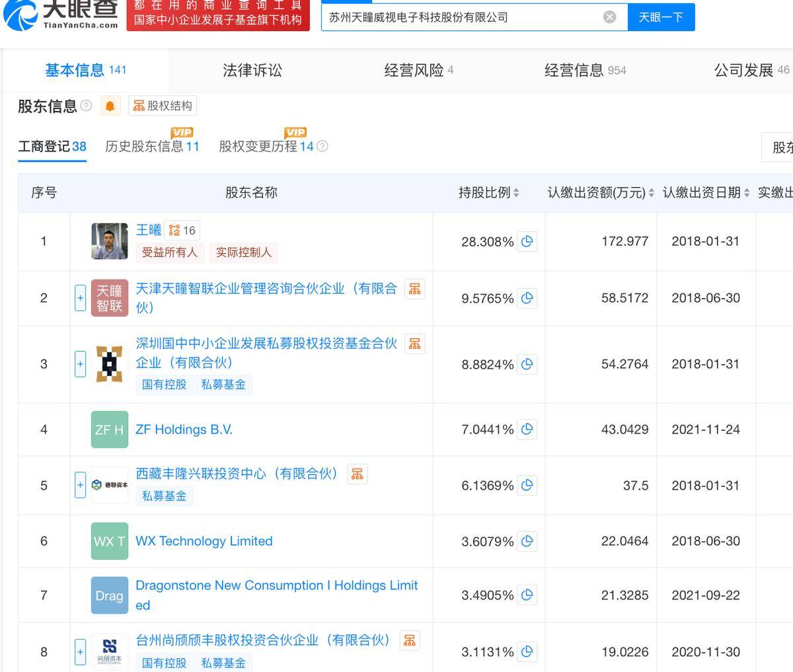Image resolution: width=793 pixels, height=672 pixels.
Task: Expand the 深圳国中 fund shareholder row
Action: click(80, 364)
